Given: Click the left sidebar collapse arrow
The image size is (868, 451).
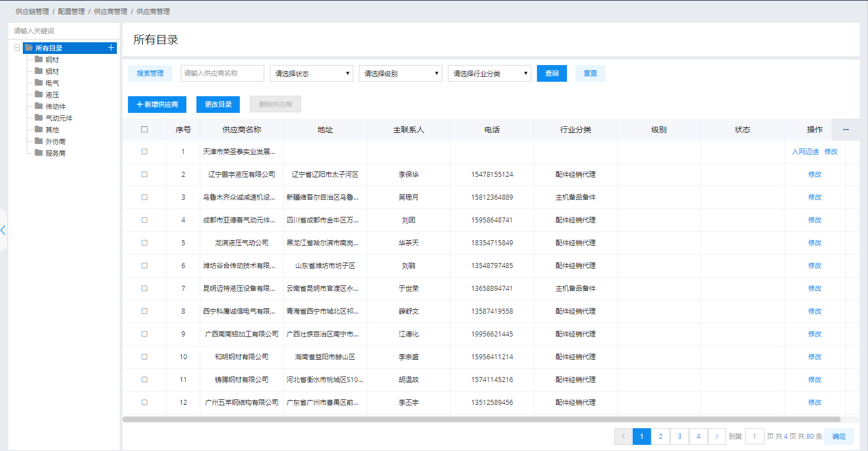Looking at the screenshot, I should [3, 230].
